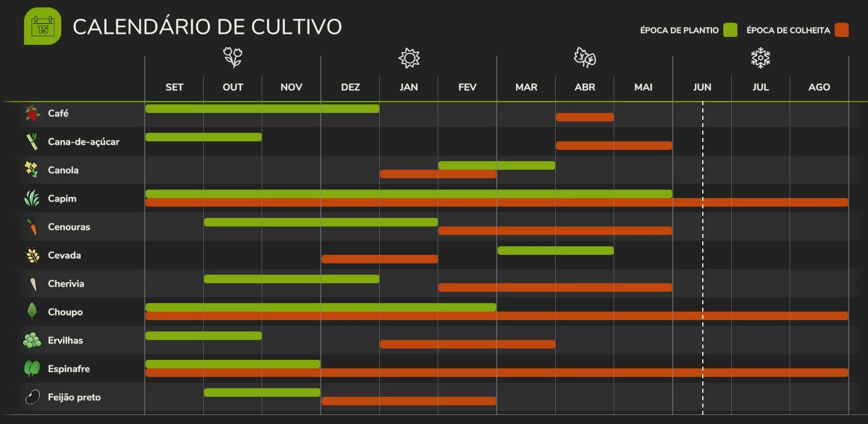
Task: Click the summer sun season icon
Action: click(409, 58)
